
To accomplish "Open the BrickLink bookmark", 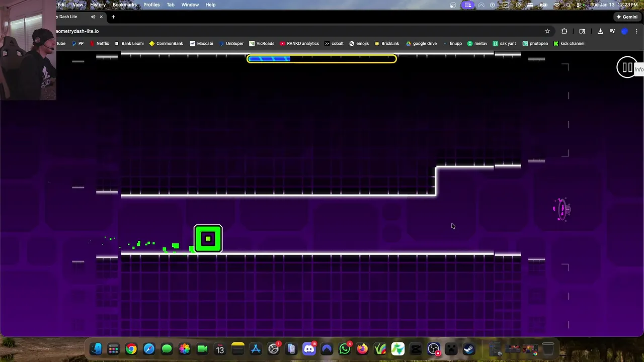I will pos(386,44).
